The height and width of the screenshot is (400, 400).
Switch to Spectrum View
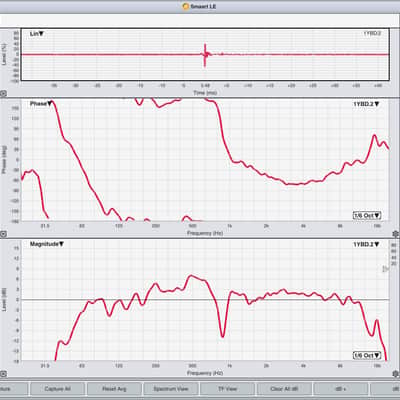click(171, 389)
